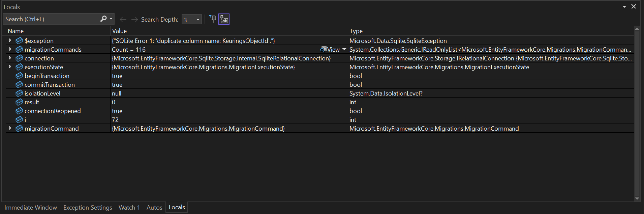Click the variable icon beside $exception
Screen dimensions: 644x214
coord(19,41)
